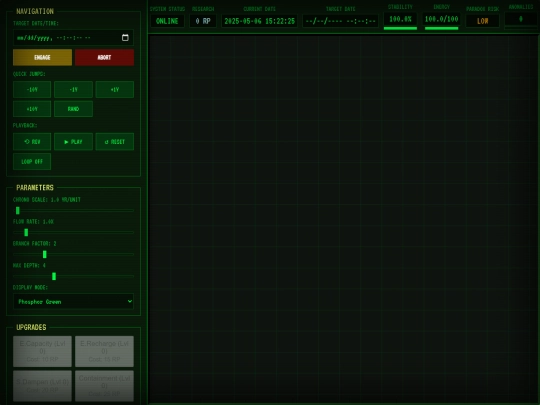The image size is (540, 405).
Task: Click the Target Date/Time input field
Action: (x=73, y=38)
